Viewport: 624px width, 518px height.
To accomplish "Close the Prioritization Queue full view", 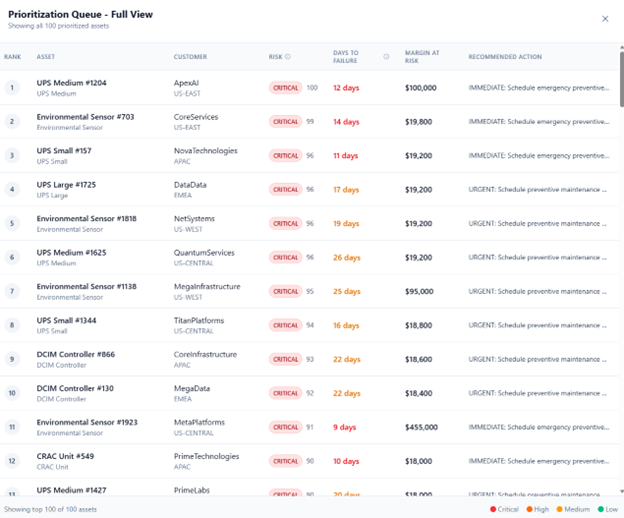I will [604, 18].
